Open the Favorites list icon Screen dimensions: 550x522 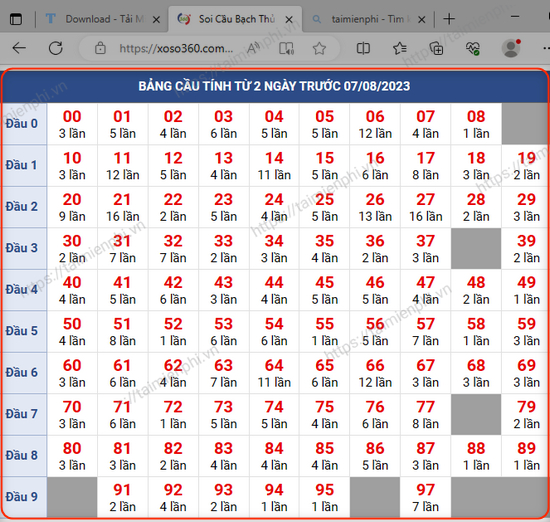tap(400, 48)
